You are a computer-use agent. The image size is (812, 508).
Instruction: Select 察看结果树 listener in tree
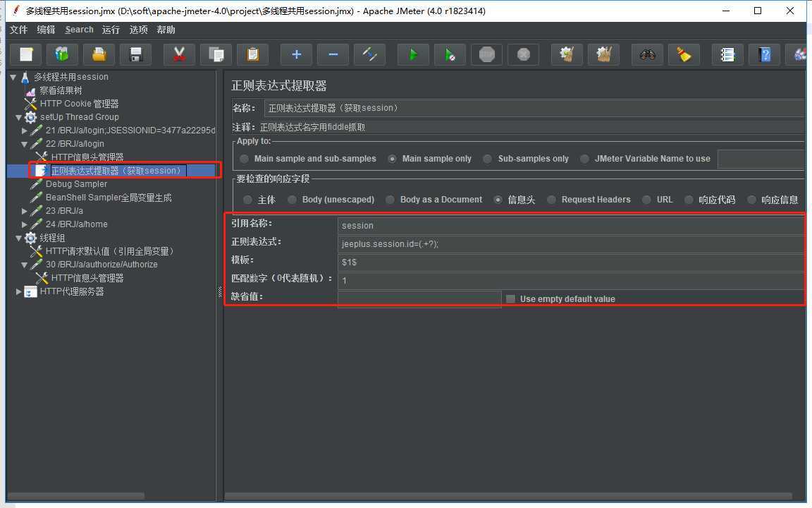point(61,90)
